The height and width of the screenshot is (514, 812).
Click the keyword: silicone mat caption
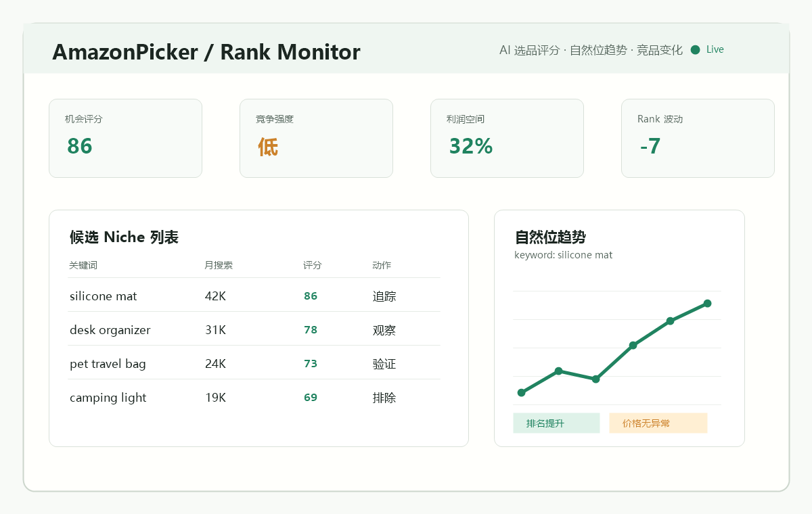point(564,255)
